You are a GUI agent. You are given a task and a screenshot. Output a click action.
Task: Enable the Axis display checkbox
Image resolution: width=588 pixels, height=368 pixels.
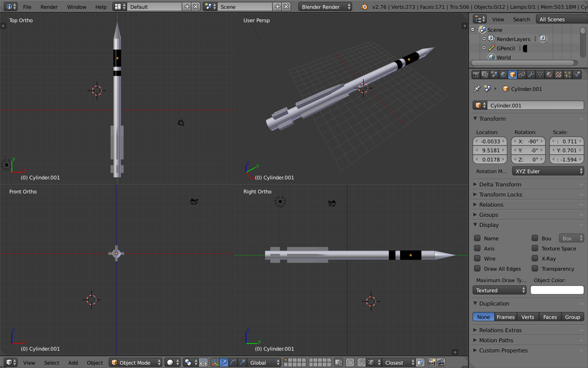coord(477,248)
